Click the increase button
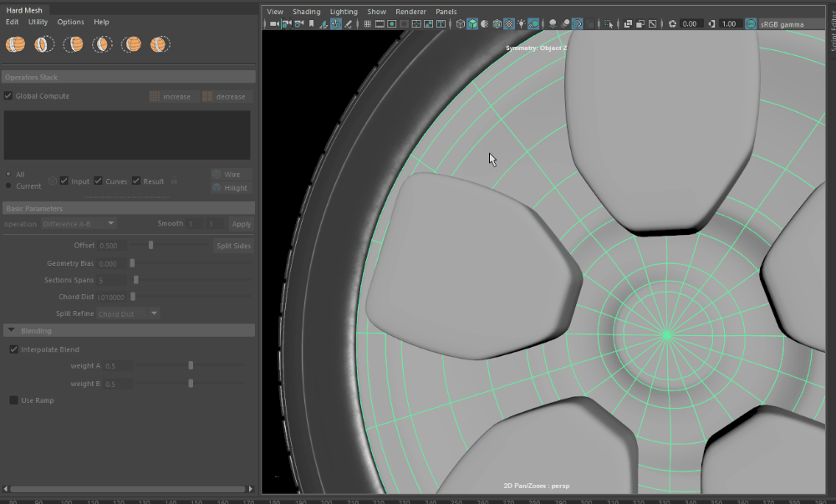This screenshot has width=836, height=504. 173,96
